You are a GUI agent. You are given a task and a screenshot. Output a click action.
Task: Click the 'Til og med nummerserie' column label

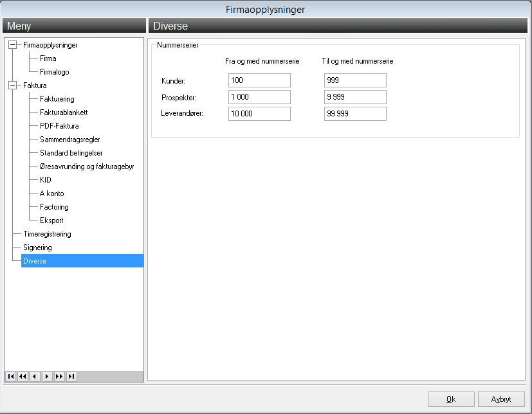click(358, 61)
